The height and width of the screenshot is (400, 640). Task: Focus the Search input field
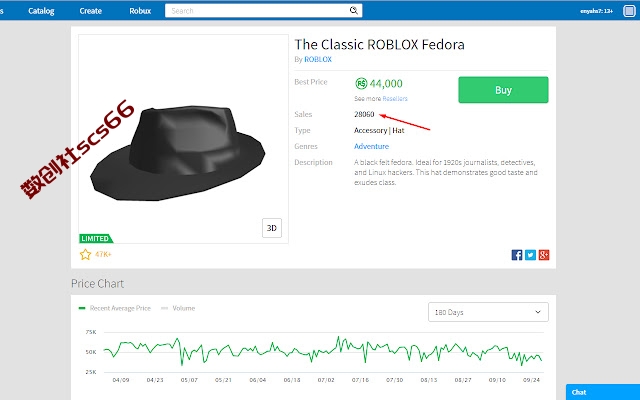coord(258,11)
